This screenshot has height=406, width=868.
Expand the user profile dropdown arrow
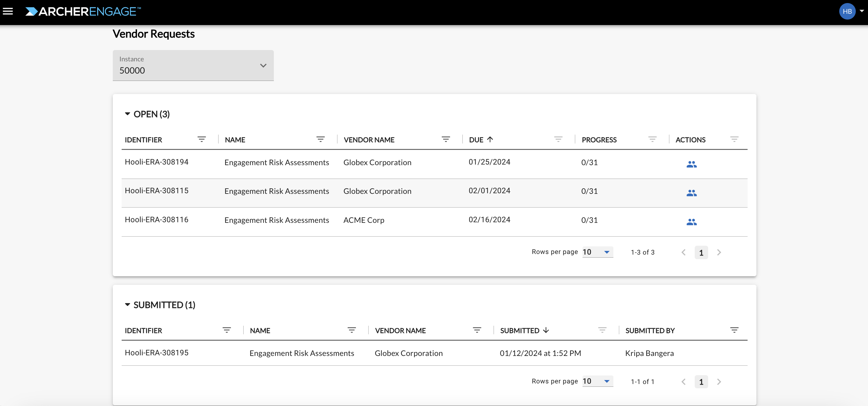(x=862, y=11)
